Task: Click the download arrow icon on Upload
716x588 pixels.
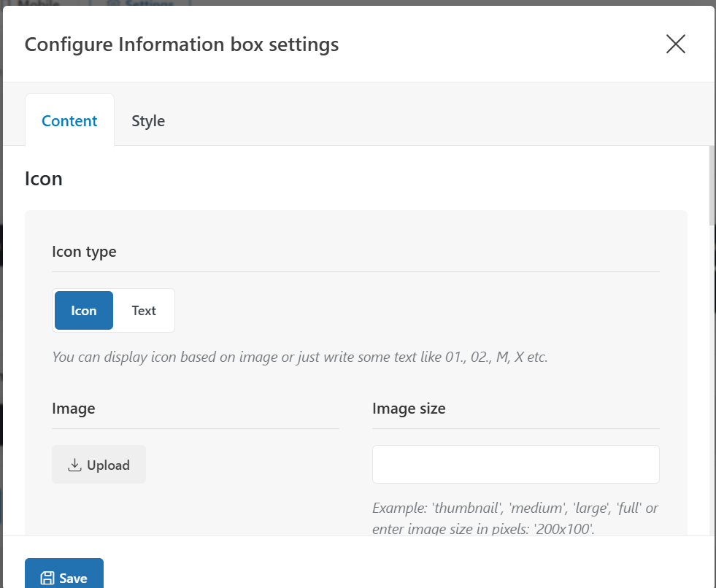Action: click(x=74, y=465)
